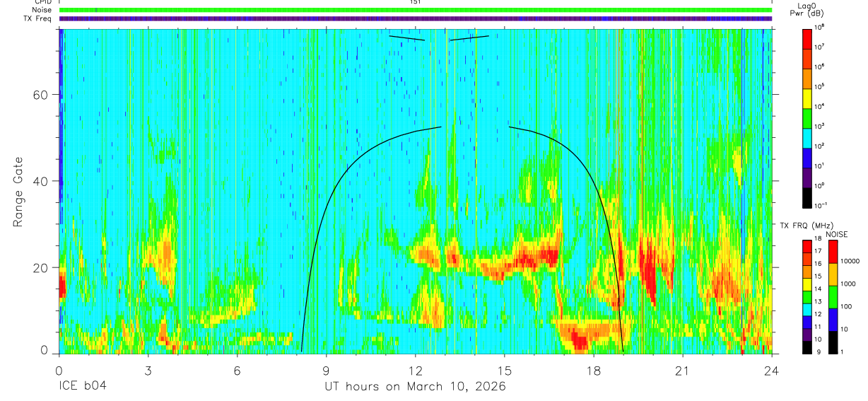The width and height of the screenshot is (868, 401).
Task: Click the '18' hour tick label on time axis
Action: pyautogui.click(x=594, y=370)
